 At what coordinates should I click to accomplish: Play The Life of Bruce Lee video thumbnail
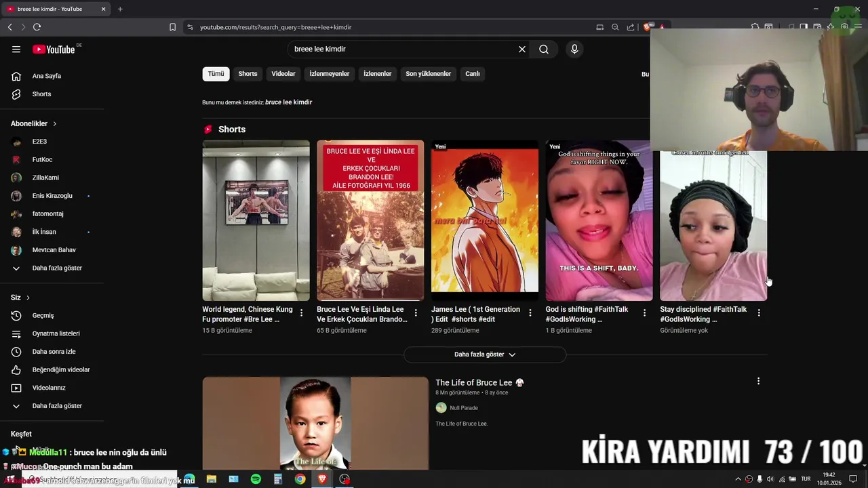(x=315, y=423)
